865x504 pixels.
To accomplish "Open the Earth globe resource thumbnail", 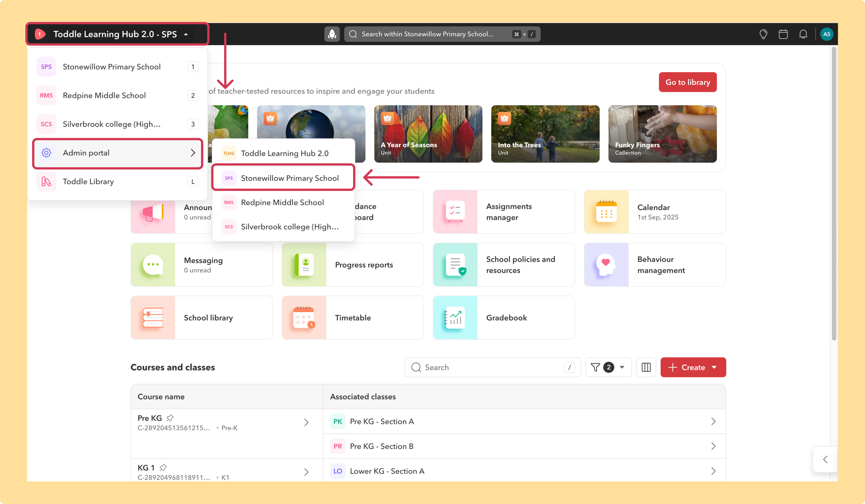I will click(311, 122).
